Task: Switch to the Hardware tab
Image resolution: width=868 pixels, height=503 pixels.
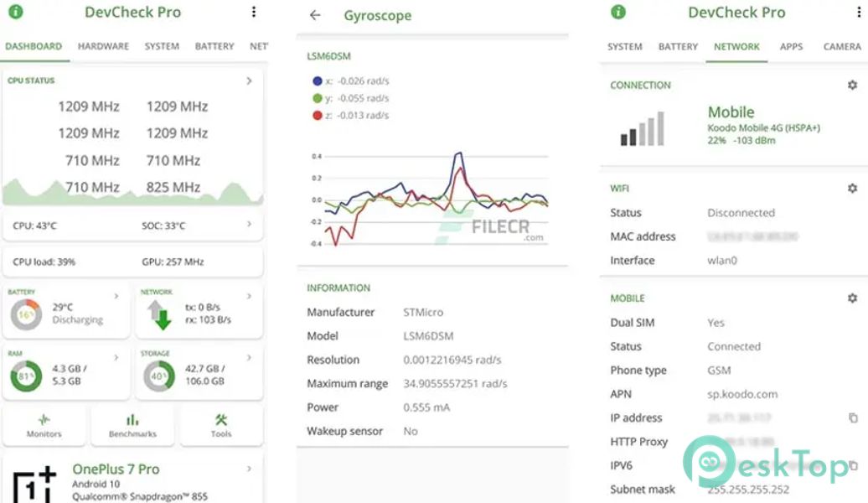Action: (103, 46)
